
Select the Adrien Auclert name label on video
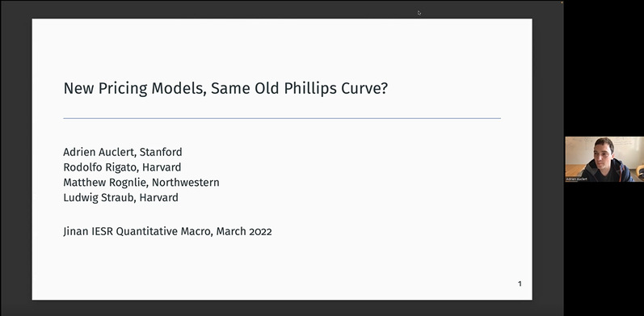pos(576,179)
